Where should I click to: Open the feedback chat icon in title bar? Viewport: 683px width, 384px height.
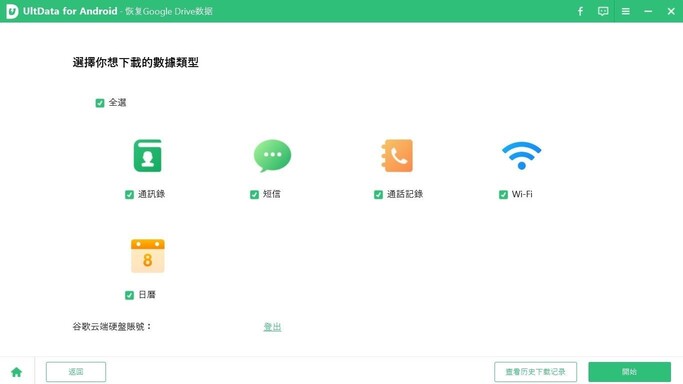click(603, 11)
